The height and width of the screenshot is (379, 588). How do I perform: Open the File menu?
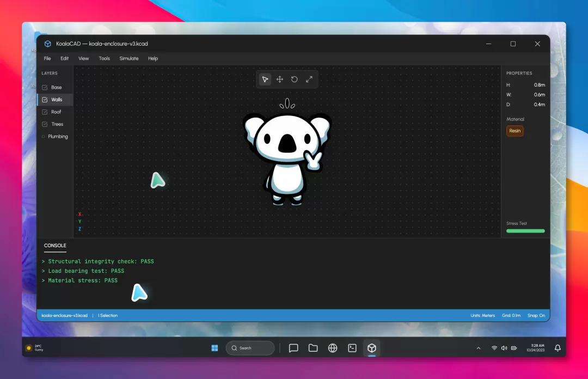click(47, 59)
